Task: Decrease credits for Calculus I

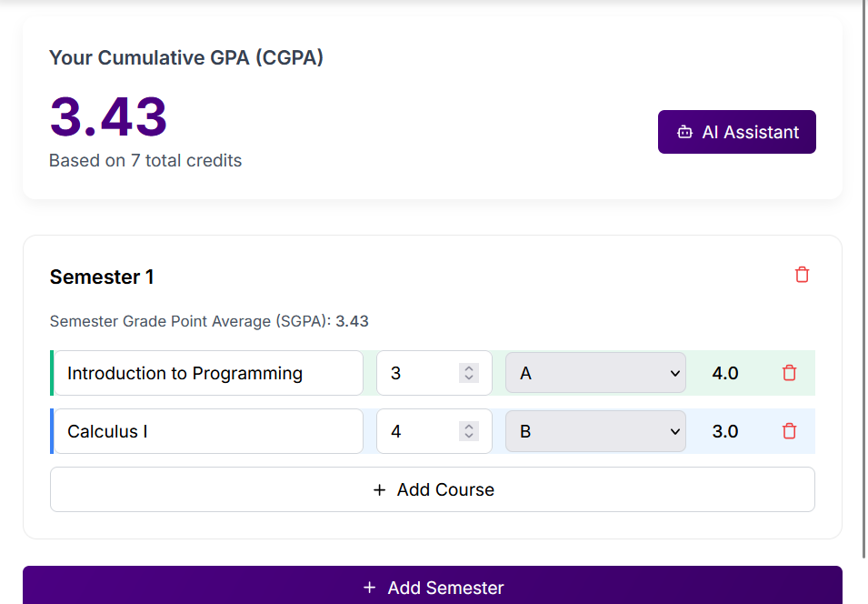Action: [x=470, y=437]
